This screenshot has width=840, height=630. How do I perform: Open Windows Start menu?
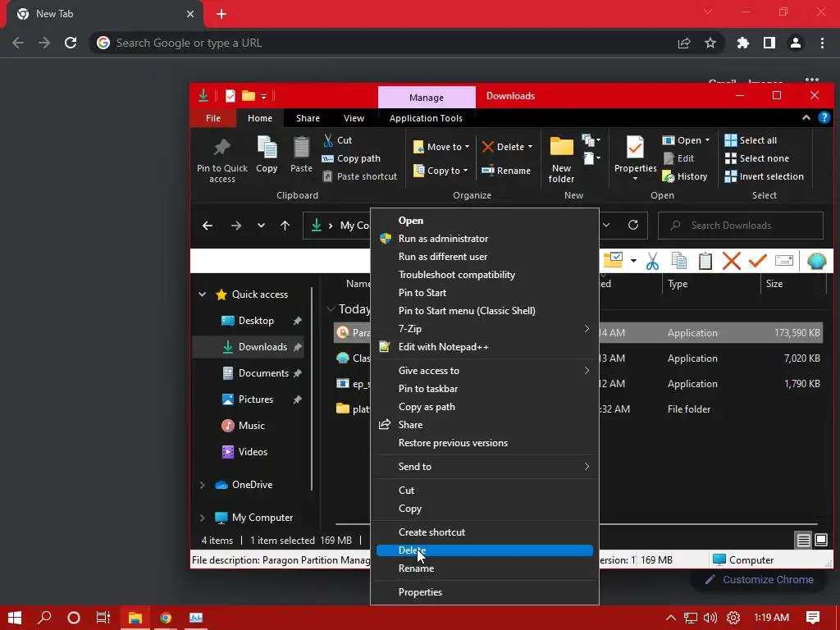[15, 618]
